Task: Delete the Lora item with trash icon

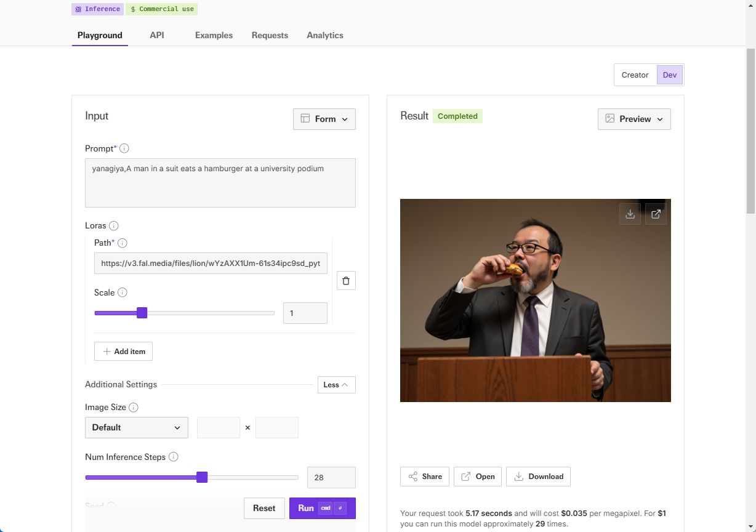Action: pyautogui.click(x=346, y=281)
